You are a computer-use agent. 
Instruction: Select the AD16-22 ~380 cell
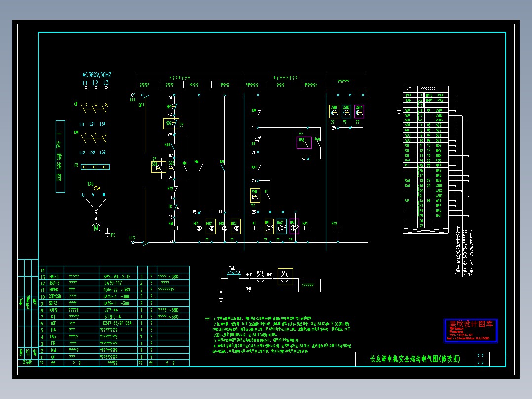pyautogui.click(x=118, y=290)
